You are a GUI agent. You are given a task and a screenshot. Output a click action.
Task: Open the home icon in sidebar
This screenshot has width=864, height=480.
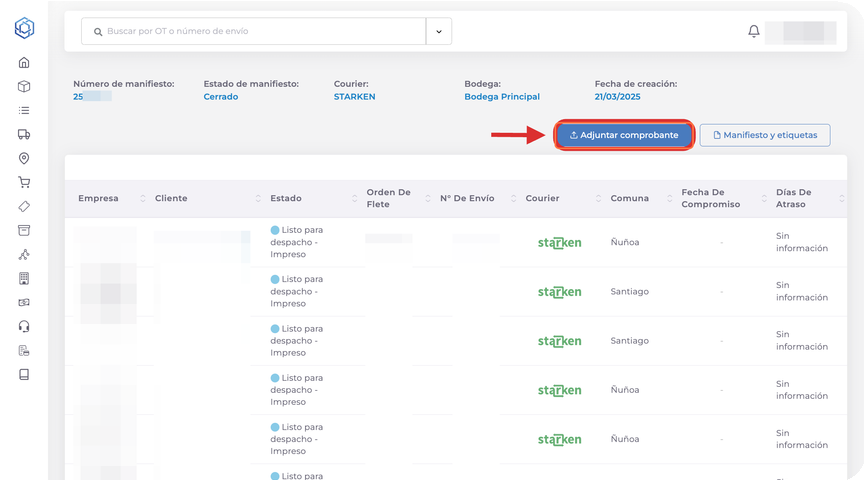click(x=24, y=62)
